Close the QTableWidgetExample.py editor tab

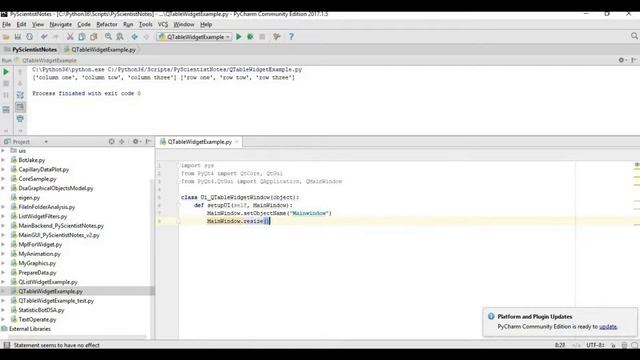237,142
